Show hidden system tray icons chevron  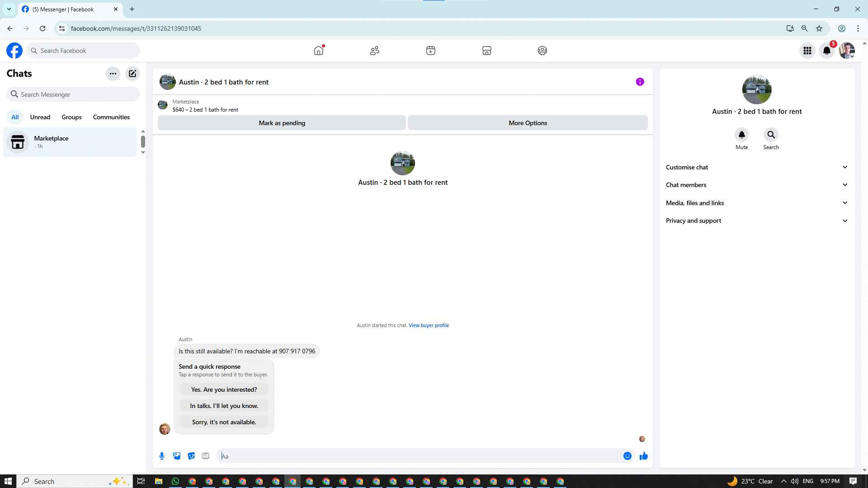coord(784,481)
